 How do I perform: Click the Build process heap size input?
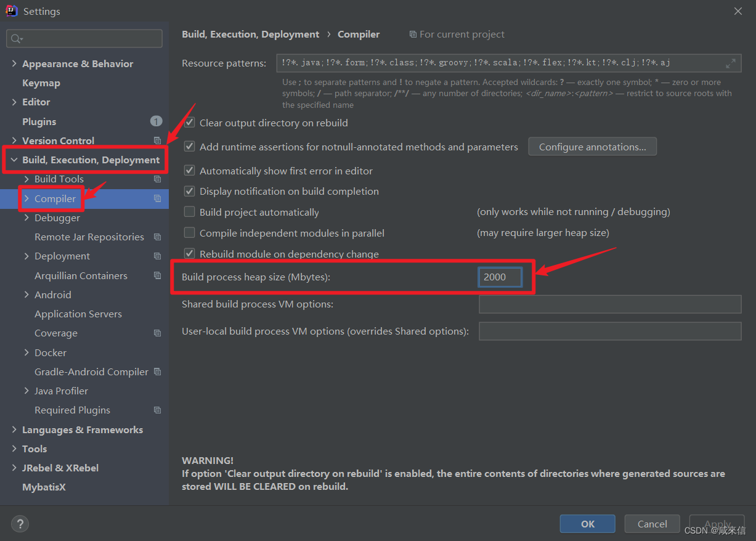pos(500,277)
